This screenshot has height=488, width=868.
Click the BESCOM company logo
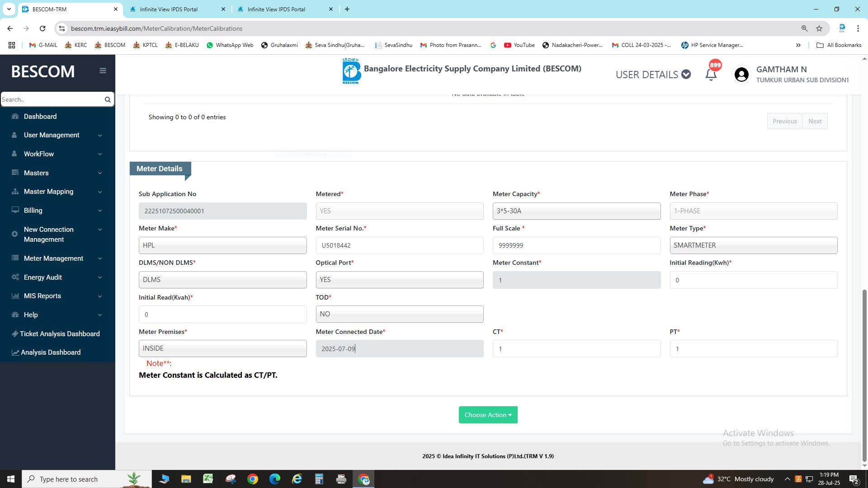(x=351, y=71)
